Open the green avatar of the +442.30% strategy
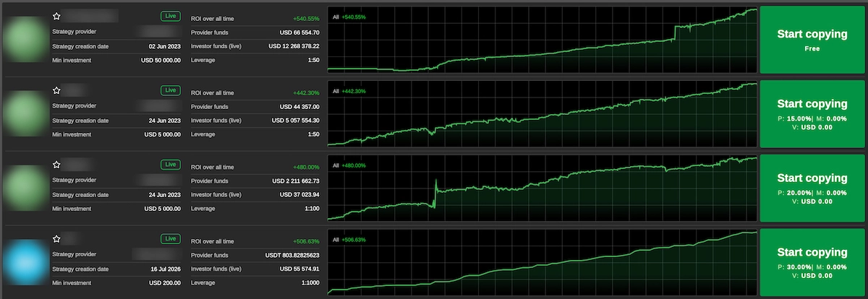868x299 pixels. (25, 113)
